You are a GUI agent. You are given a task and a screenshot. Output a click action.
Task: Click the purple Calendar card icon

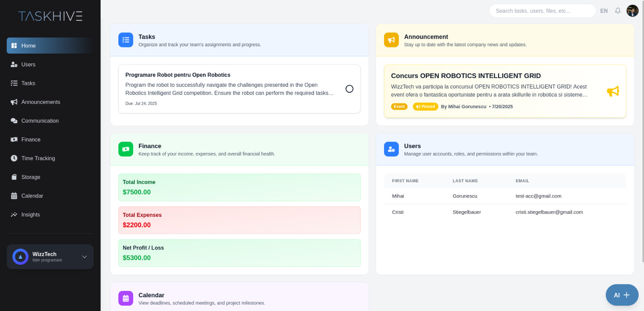click(126, 299)
